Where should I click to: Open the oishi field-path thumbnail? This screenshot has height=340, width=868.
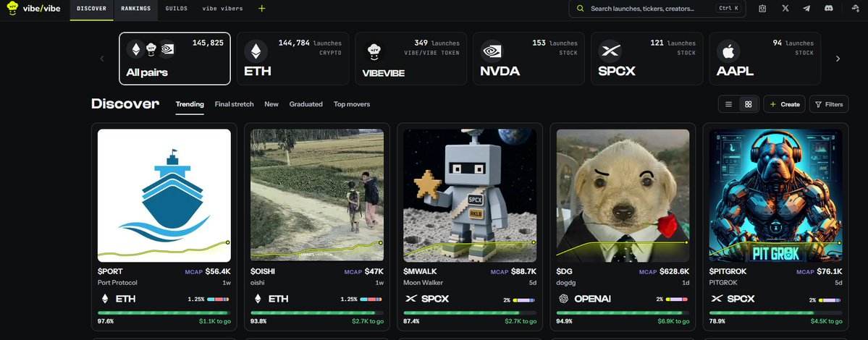coord(317,195)
